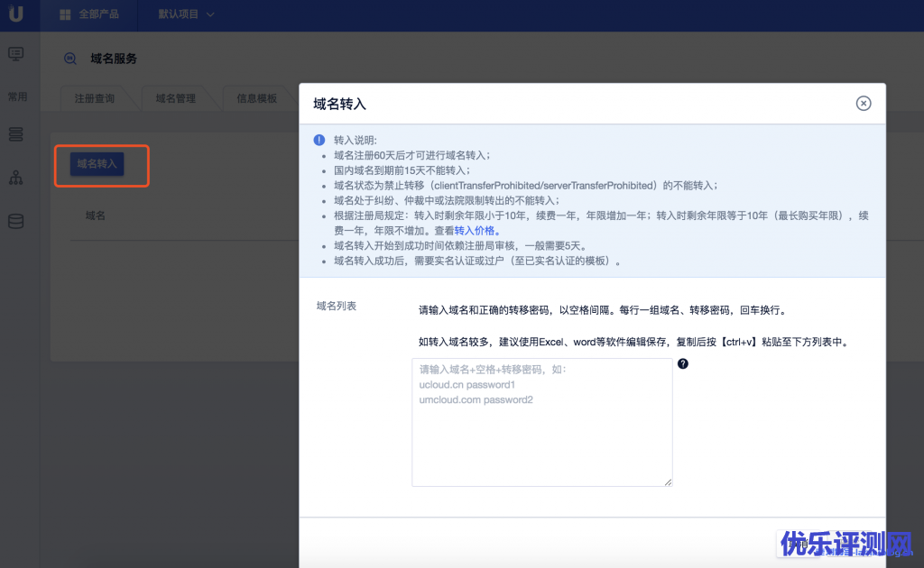Close the 域名转入 dialog
Image resolution: width=924 pixels, height=568 pixels.
[864, 104]
